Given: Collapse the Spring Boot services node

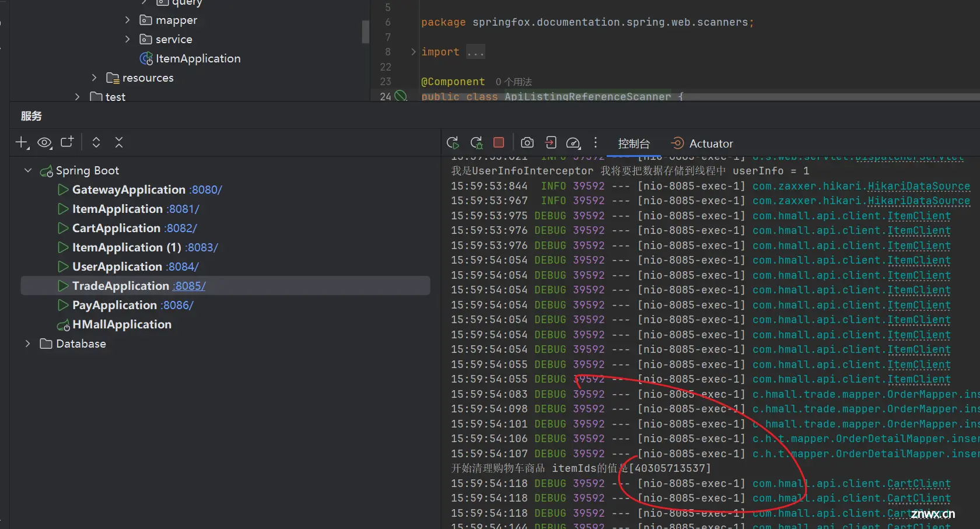Looking at the screenshot, I should coord(27,170).
